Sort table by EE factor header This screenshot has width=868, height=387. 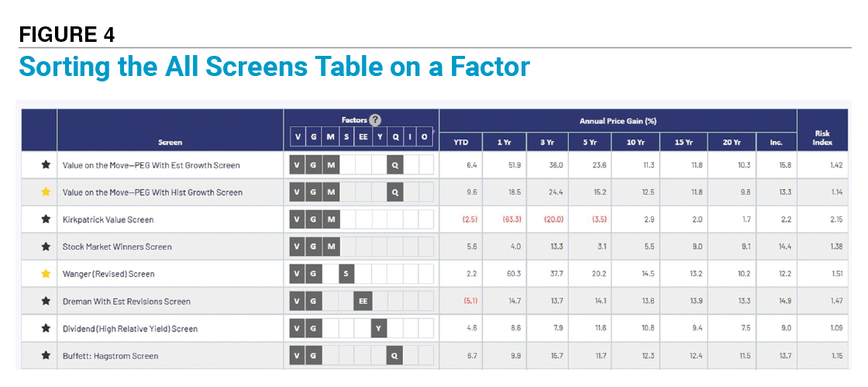coord(363,138)
